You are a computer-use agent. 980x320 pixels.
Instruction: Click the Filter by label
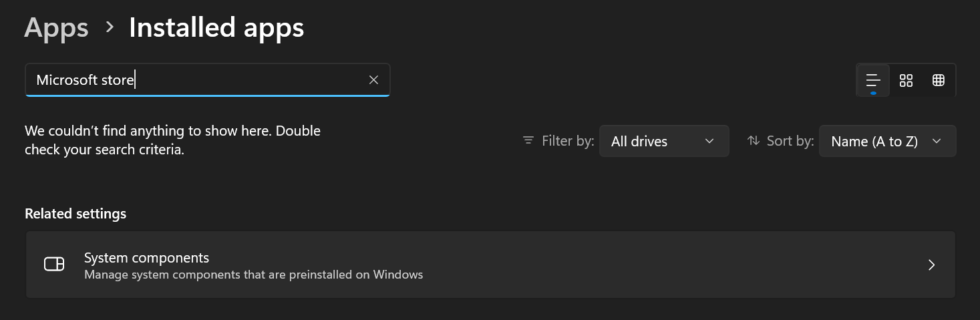coord(568,141)
